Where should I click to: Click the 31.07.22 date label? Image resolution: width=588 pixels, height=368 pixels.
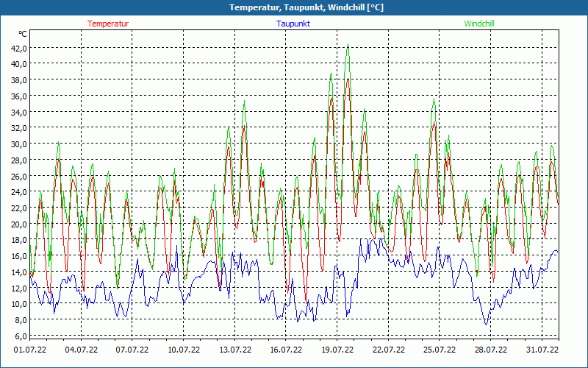pos(542,350)
